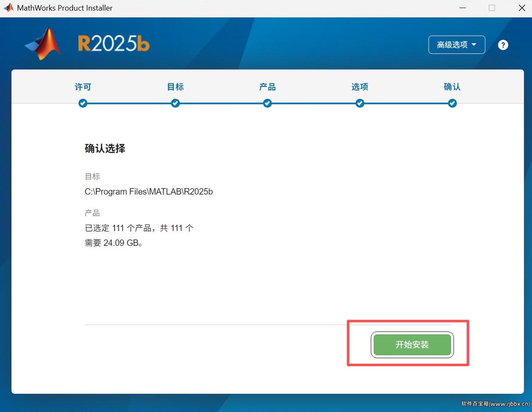Click the MATLAB icon in title bar

click(8, 8)
